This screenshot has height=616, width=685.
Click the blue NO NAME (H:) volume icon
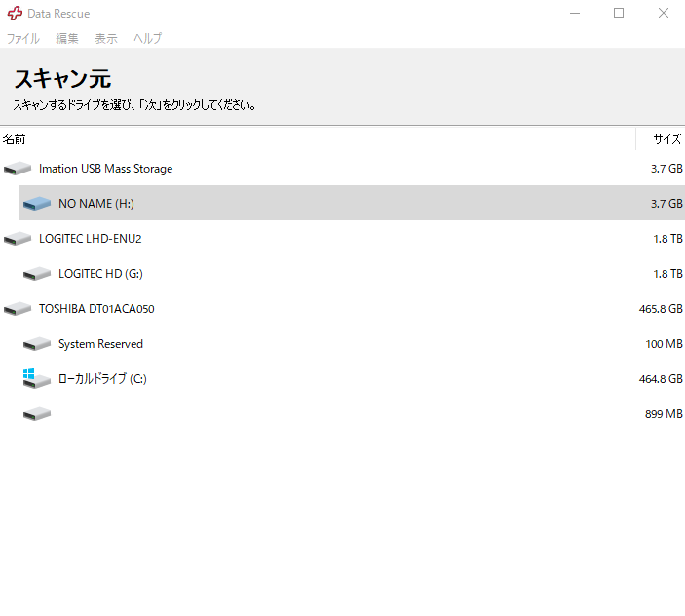36,204
